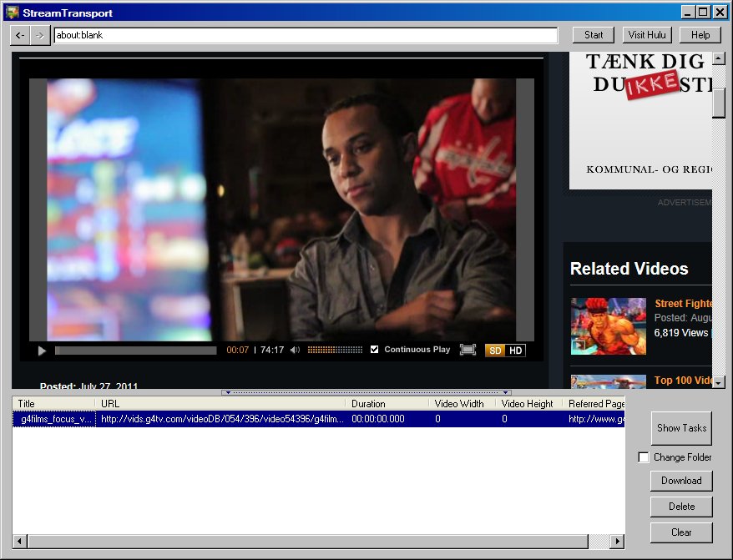The width and height of the screenshot is (733, 560).
Task: Click the list horizontal scroll left arrow
Action: pyautogui.click(x=20, y=542)
